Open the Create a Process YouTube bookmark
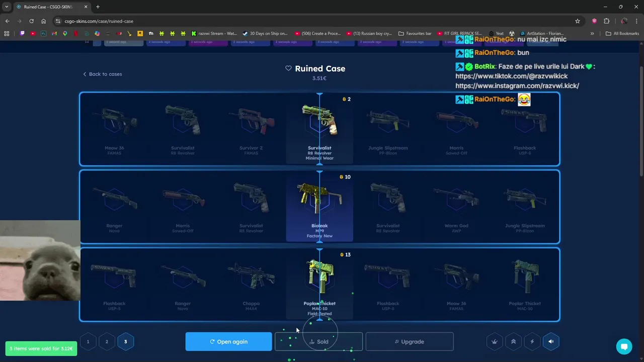 [318, 34]
